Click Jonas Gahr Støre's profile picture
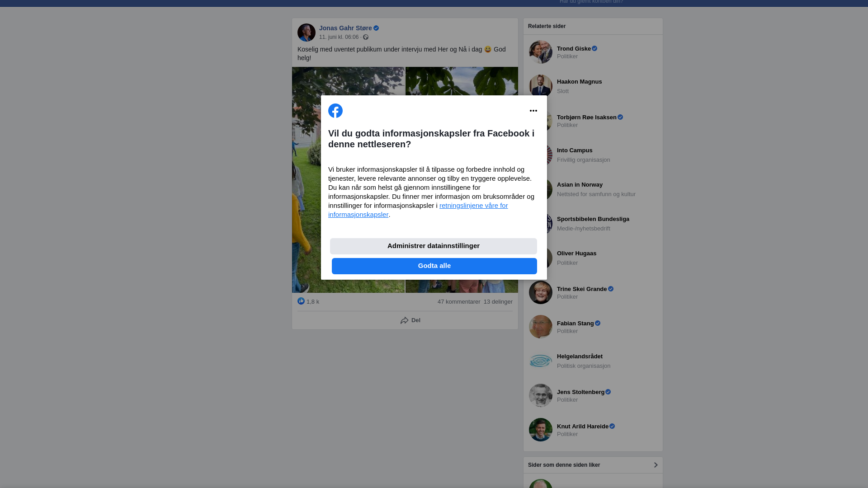Screen dimensions: 868x488 click(307, 33)
